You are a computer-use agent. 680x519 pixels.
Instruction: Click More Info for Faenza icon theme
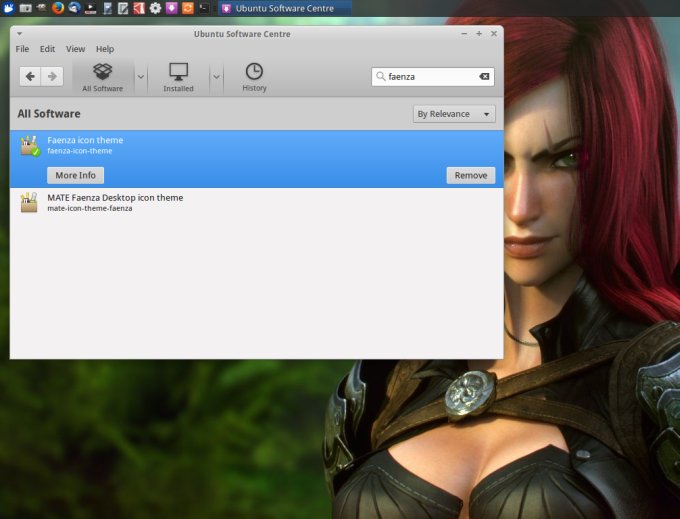click(x=75, y=175)
